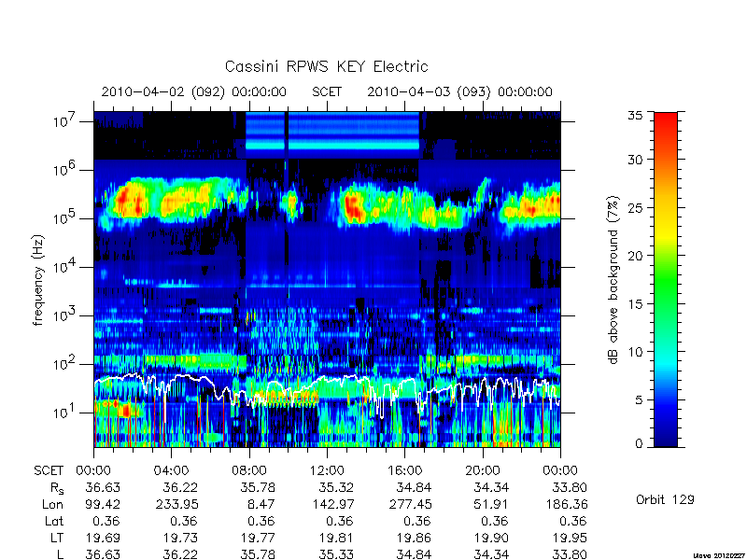Viewport: 747px width, 560px height.
Task: Click the LT row label
Action: pyautogui.click(x=57, y=538)
